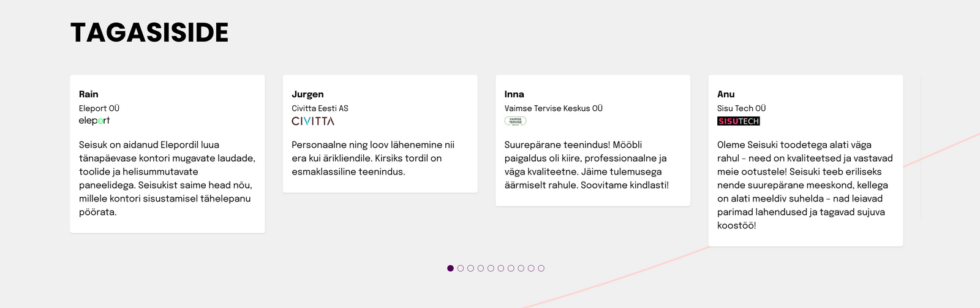980x308 pixels.
Task: Go to the ninth carousel pagination dot
Action: coord(531,268)
